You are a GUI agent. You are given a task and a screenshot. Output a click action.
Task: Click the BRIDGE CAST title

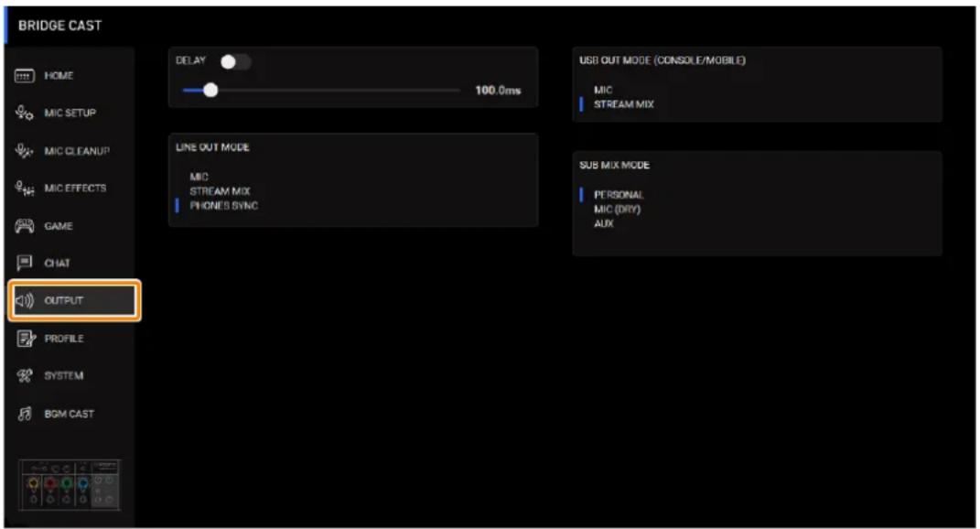pos(60,26)
